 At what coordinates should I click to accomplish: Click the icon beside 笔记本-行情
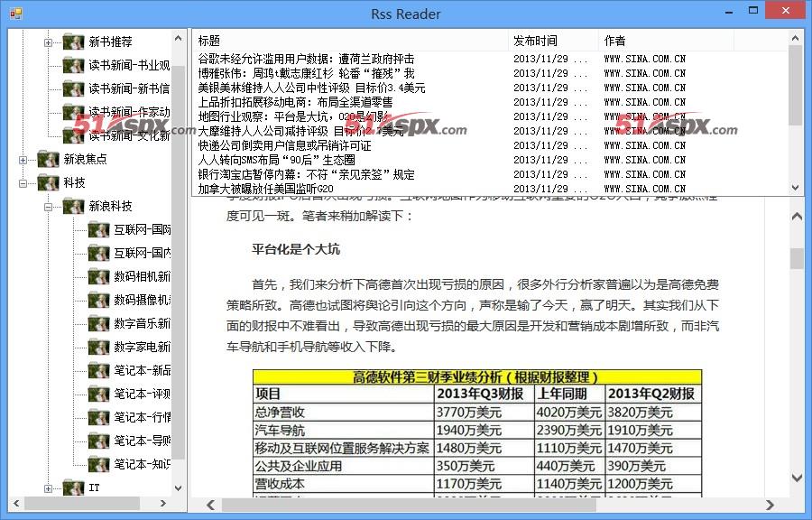click(x=98, y=417)
